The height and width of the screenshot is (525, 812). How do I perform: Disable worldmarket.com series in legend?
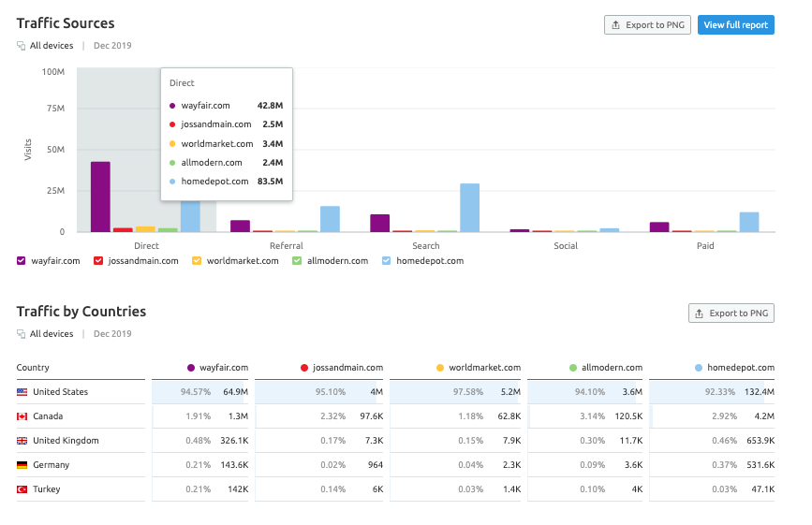click(x=197, y=261)
